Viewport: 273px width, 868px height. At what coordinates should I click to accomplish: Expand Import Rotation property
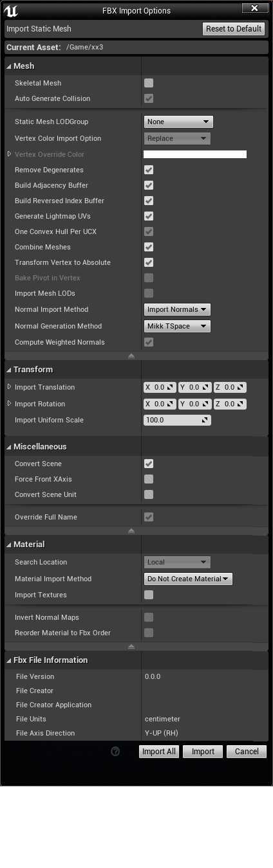click(9, 404)
